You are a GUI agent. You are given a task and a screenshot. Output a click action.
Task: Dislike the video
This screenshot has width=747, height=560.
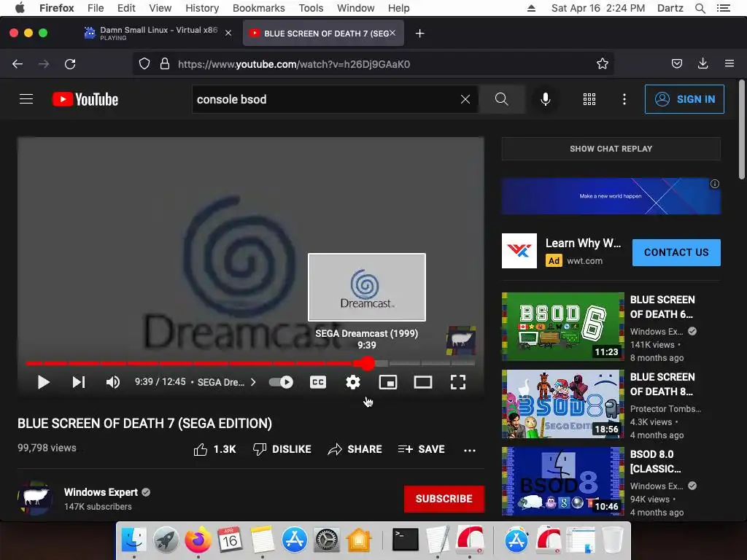point(282,449)
